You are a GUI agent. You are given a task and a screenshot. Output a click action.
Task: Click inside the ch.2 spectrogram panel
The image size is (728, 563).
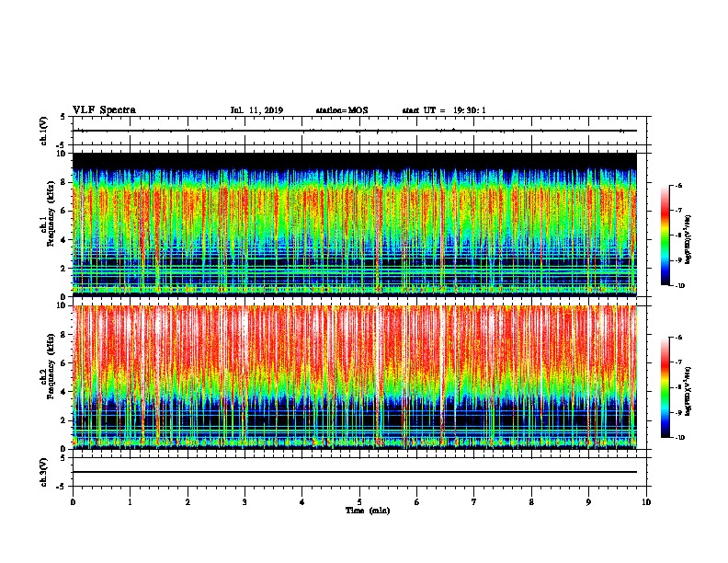coord(355,377)
